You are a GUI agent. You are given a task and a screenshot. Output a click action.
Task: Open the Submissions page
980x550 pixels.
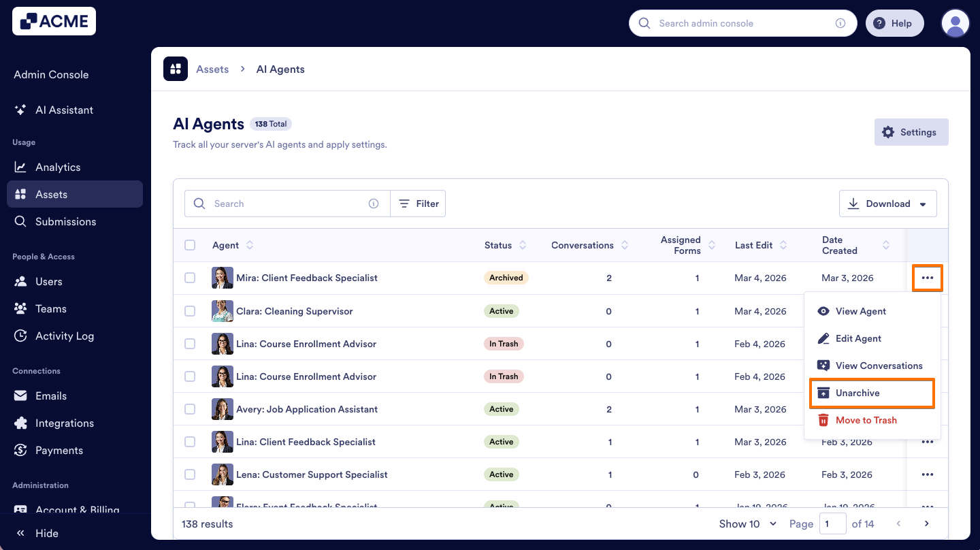pos(65,221)
